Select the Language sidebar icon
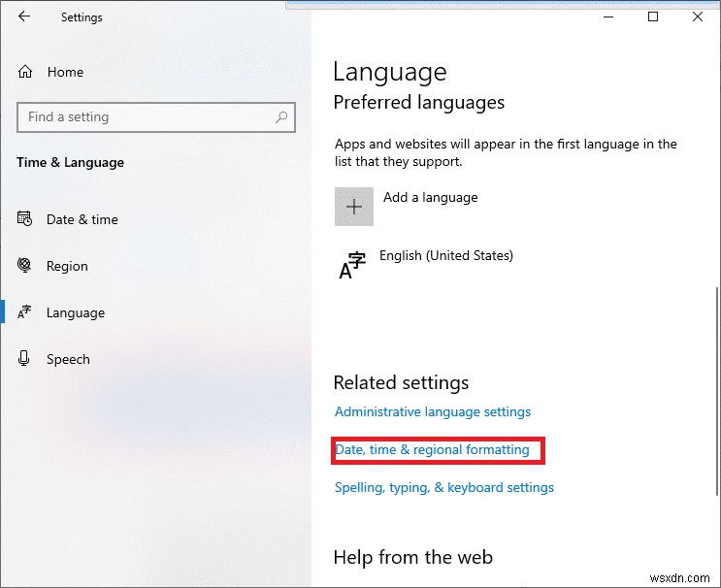The height and width of the screenshot is (588, 721). [24, 312]
